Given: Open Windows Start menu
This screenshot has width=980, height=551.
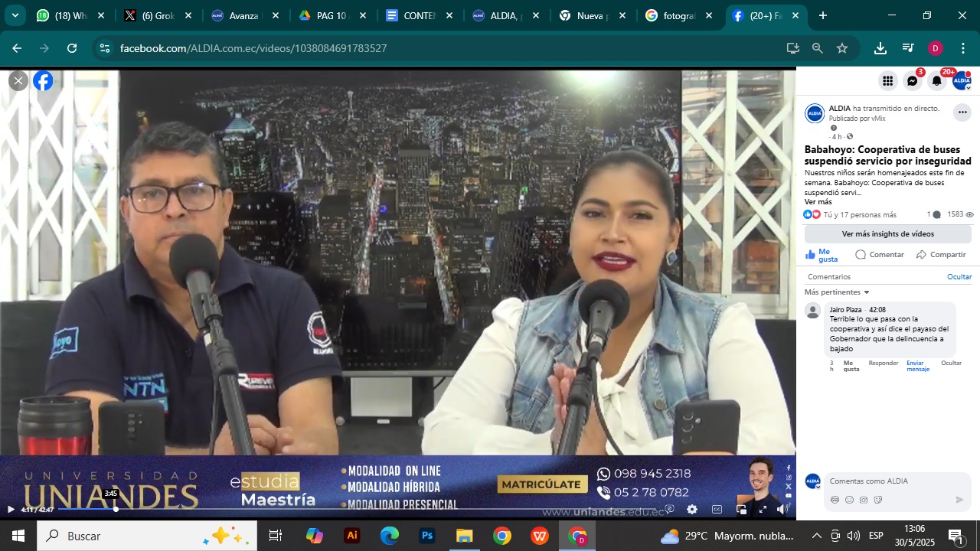Looking at the screenshot, I should [18, 536].
